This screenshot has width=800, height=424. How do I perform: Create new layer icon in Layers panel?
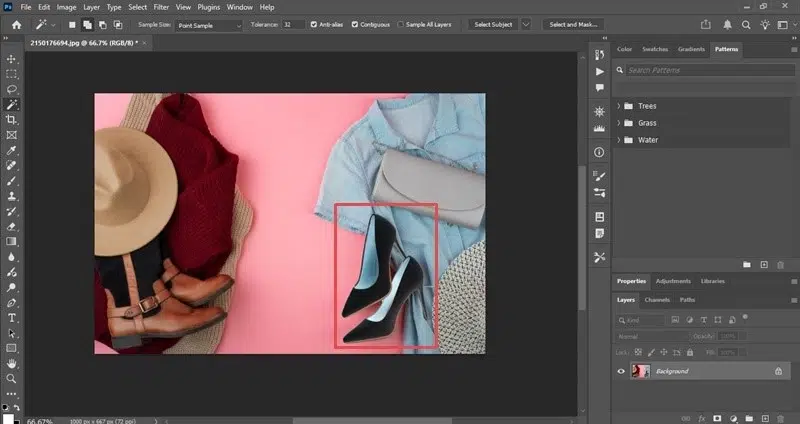pos(764,418)
